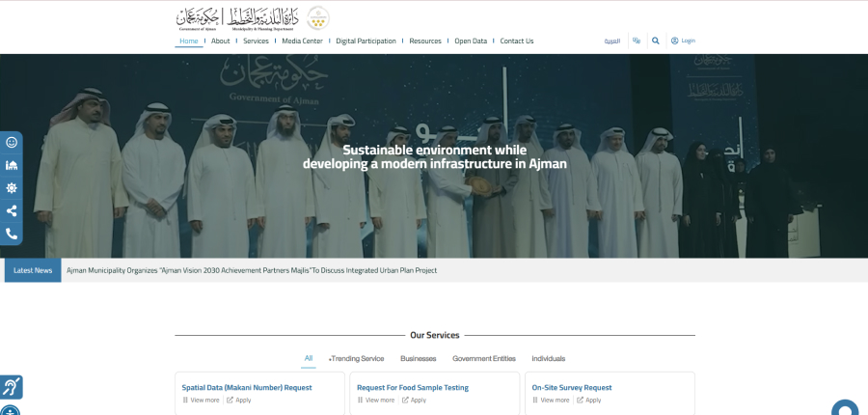Viewport: 868px width, 415px height.
Task: Select the Businesses services tab
Action: click(x=418, y=358)
